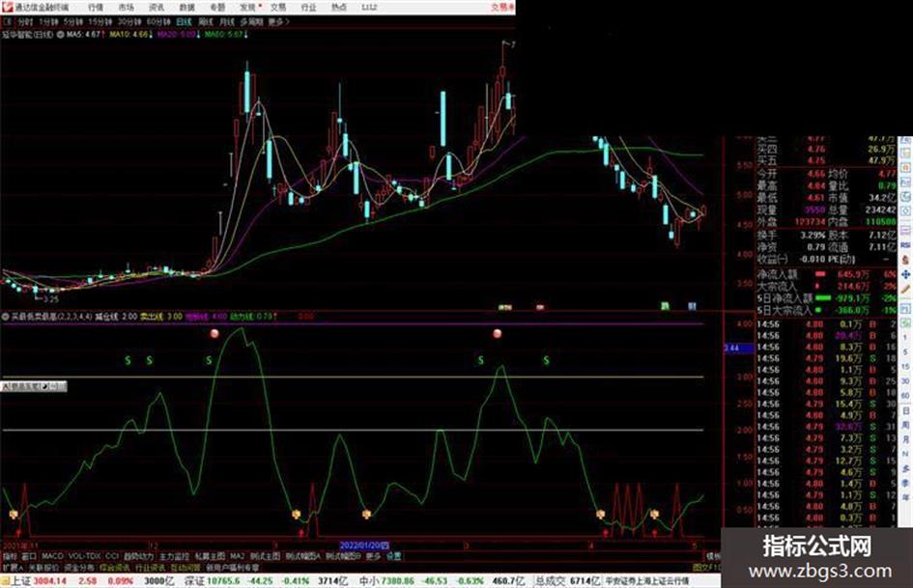
Task: Select 年 period in right sidebar
Action: (905, 498)
